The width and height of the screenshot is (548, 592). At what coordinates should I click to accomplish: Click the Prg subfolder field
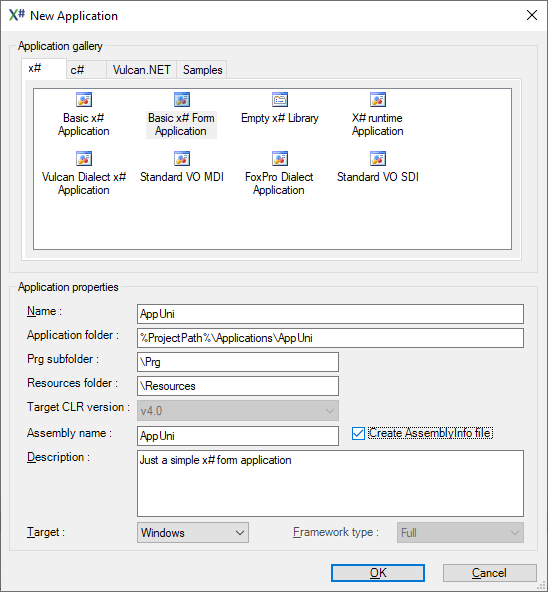[238, 362]
